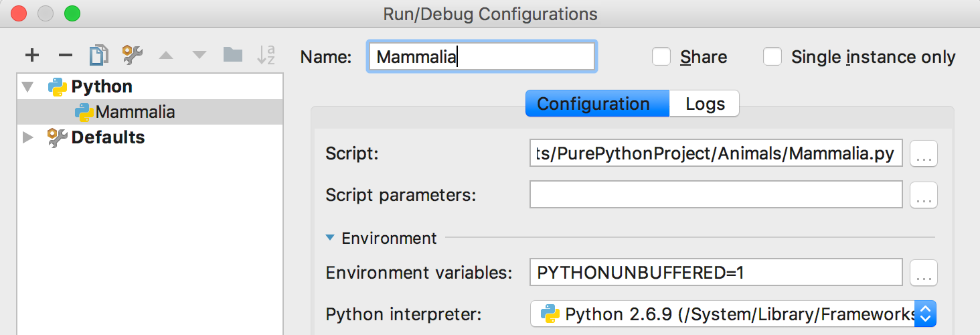
Task: Click the move down arrow icon
Action: pyautogui.click(x=199, y=56)
